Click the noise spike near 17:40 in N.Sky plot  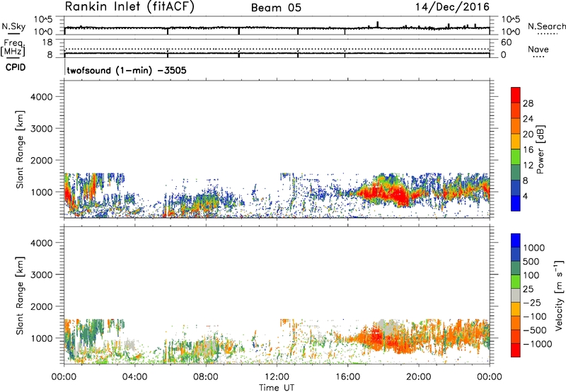378,24
